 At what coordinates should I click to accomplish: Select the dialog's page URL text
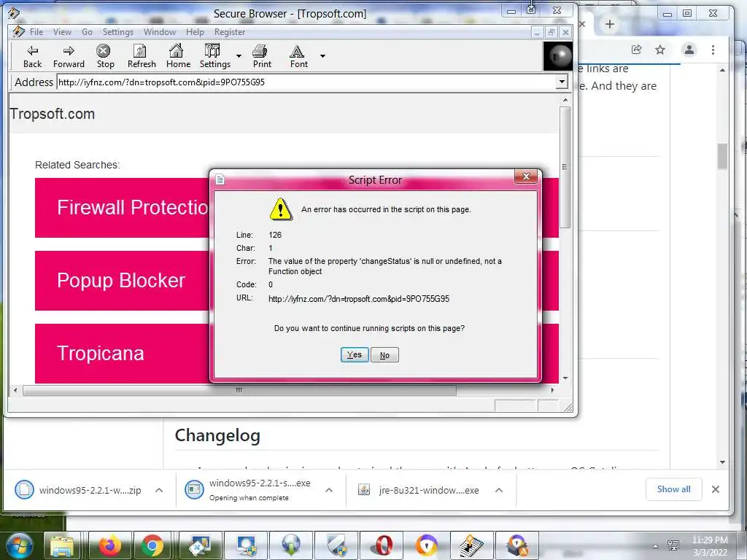[x=359, y=299]
